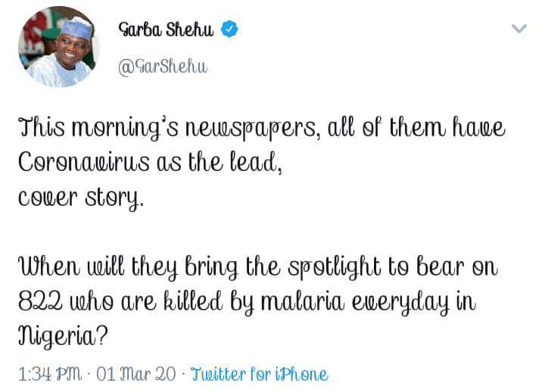Visit the @GarShehu handle

coord(163,66)
